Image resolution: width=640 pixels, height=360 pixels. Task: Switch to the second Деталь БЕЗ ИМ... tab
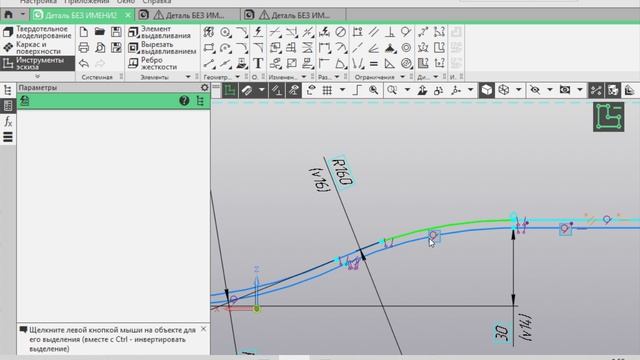(x=188, y=15)
